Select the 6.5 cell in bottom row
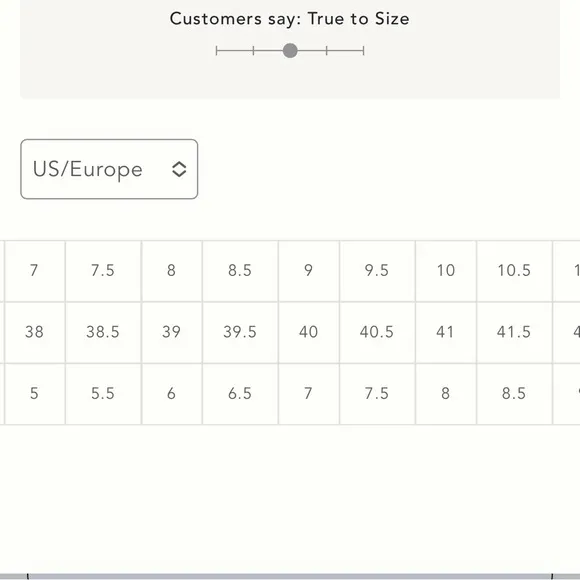Viewport: 580px width, 580px height. 240,394
